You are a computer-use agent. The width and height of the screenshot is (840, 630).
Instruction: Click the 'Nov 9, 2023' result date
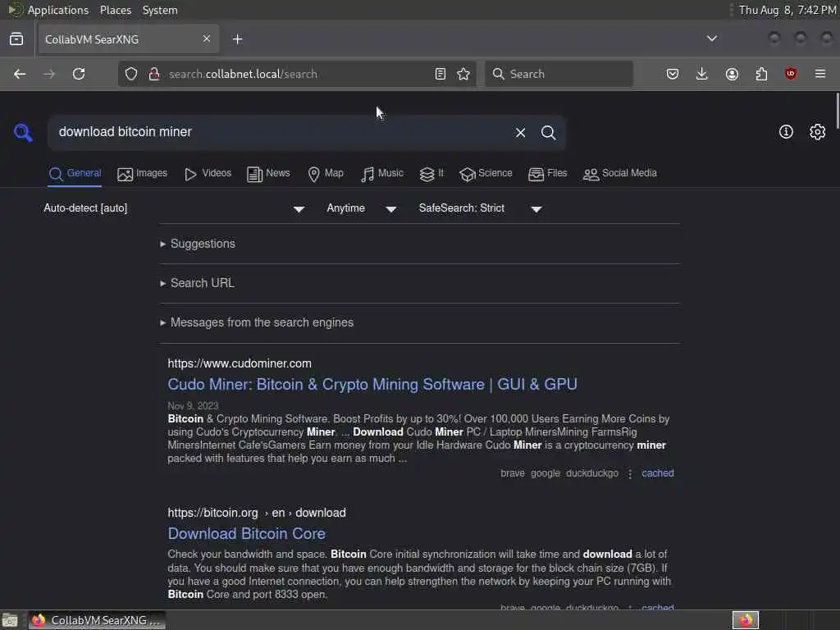pyautogui.click(x=193, y=405)
